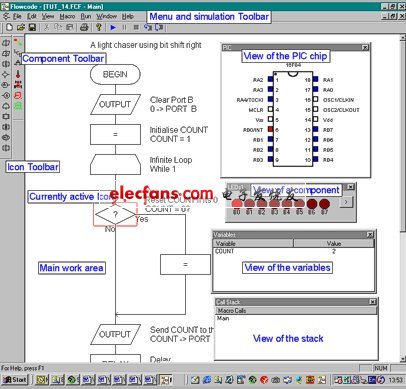Click the Open folder icon in toolbar

[21, 28]
